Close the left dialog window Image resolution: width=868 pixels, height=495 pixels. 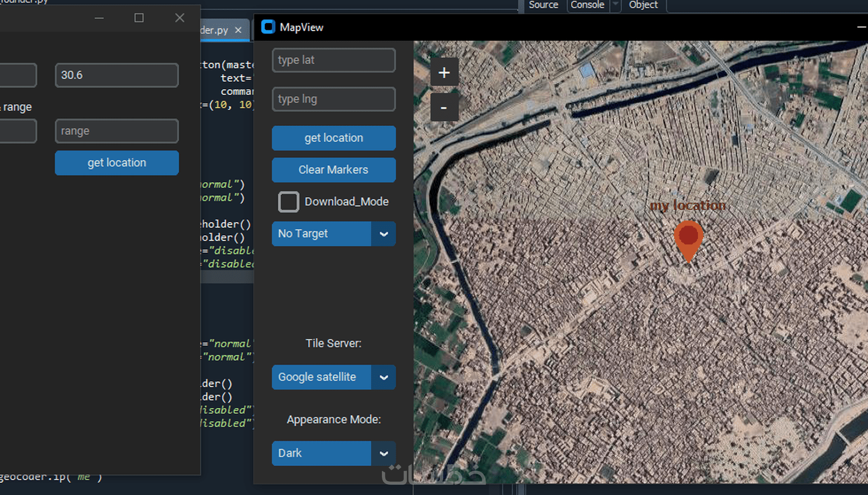point(180,18)
